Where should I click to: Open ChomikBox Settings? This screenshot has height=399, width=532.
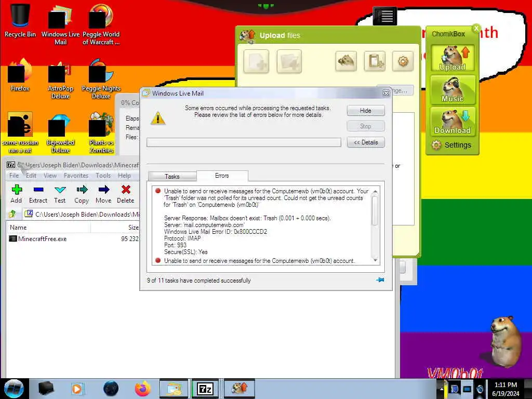(451, 145)
